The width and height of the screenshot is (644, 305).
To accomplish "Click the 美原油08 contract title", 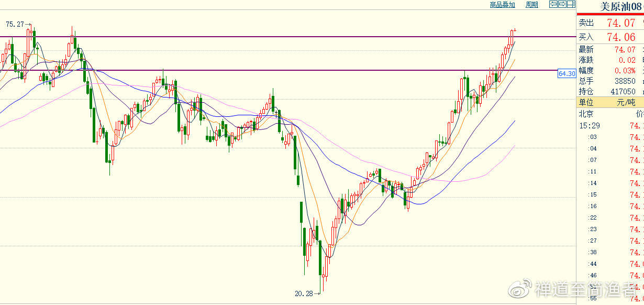I will pos(621,7).
